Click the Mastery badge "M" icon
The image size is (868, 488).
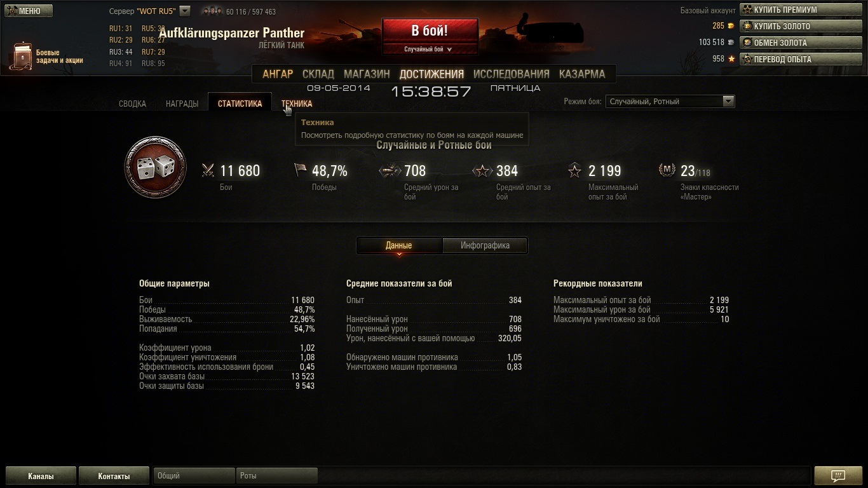click(667, 170)
